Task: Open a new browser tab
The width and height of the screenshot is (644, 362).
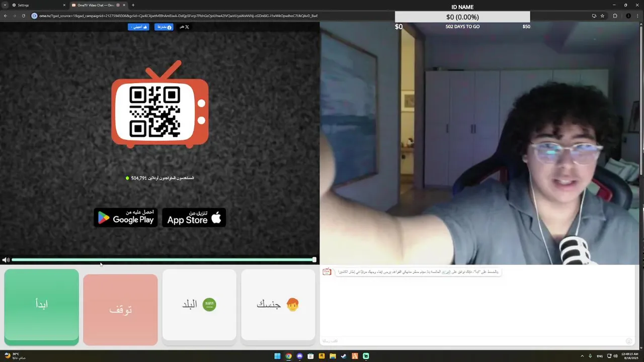Action: click(x=133, y=5)
